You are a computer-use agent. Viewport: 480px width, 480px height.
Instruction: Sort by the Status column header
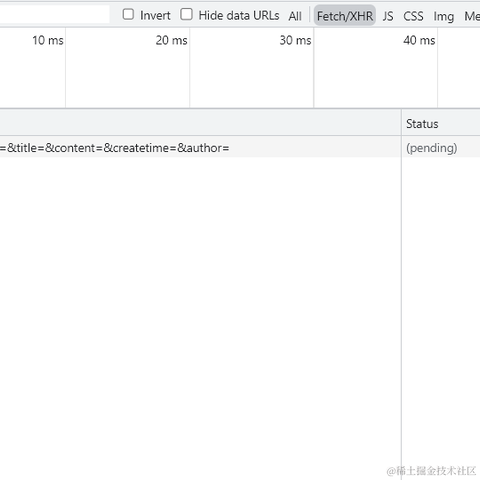coord(441,124)
